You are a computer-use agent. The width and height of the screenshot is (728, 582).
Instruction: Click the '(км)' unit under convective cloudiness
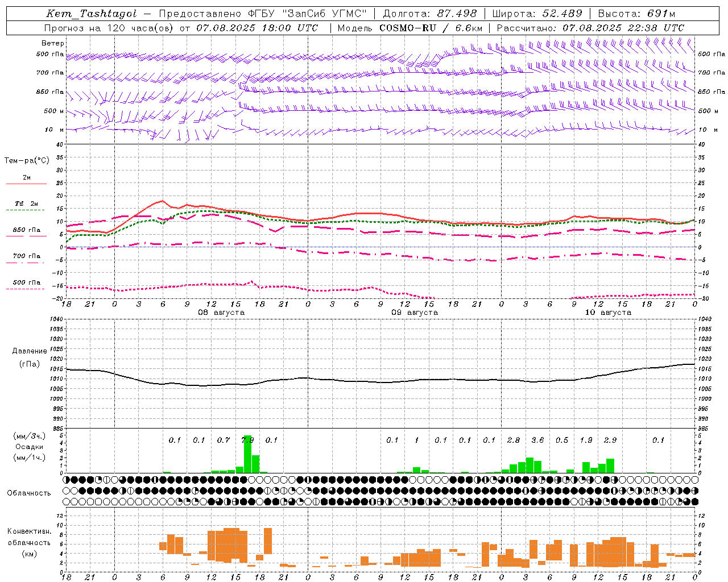(x=29, y=554)
